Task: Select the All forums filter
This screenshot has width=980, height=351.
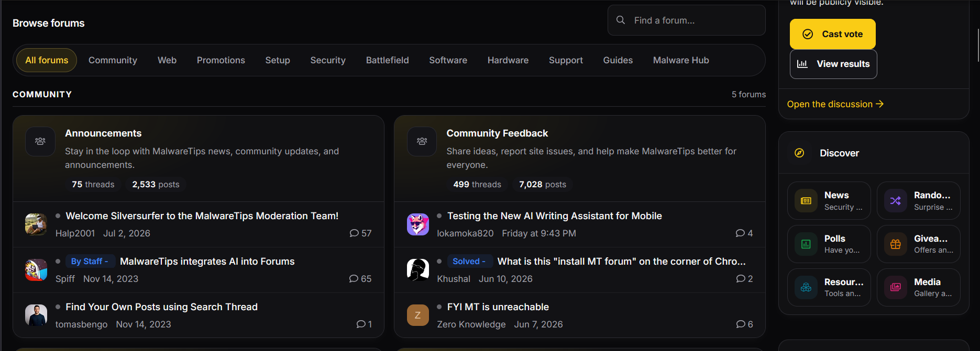Action: [x=47, y=60]
